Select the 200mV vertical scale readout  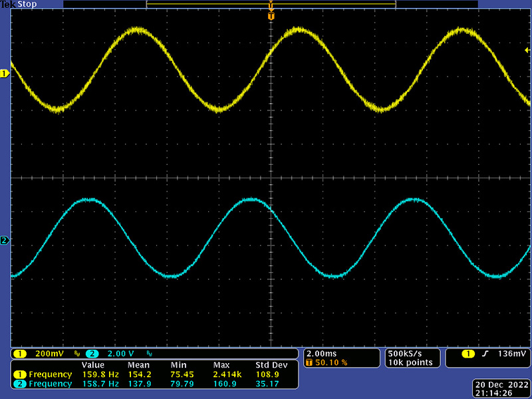[49, 354]
